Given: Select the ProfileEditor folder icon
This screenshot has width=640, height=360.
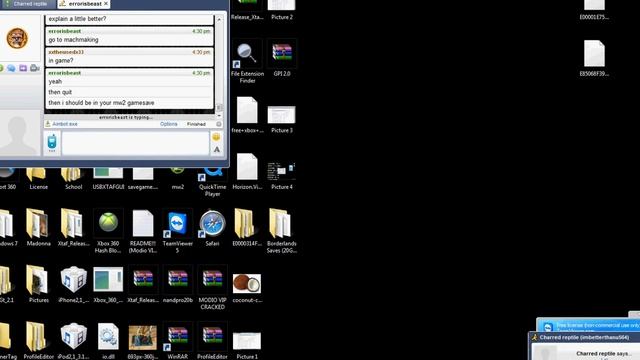Looking at the screenshot, I should click(38, 341).
